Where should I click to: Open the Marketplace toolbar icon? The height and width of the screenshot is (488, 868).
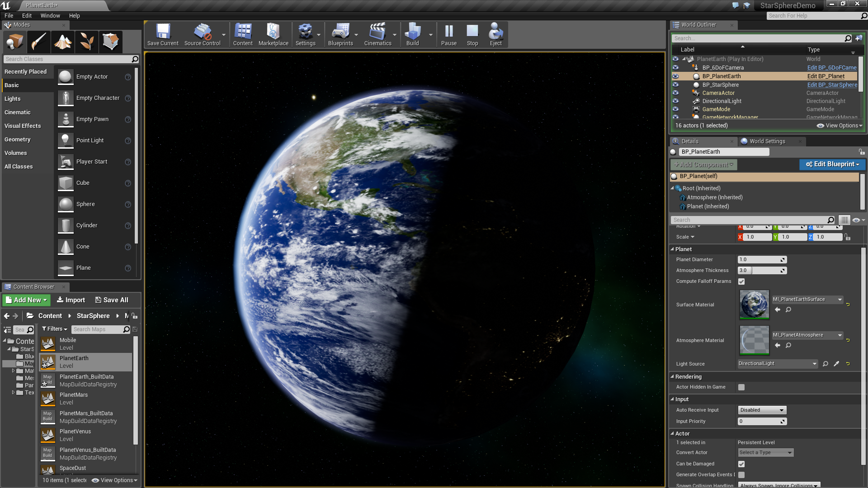(x=273, y=35)
